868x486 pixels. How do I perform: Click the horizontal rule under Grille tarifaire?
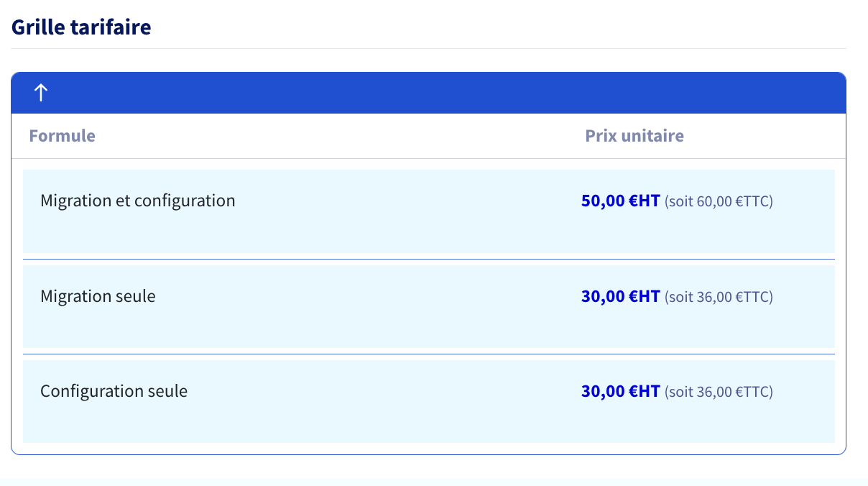428,49
